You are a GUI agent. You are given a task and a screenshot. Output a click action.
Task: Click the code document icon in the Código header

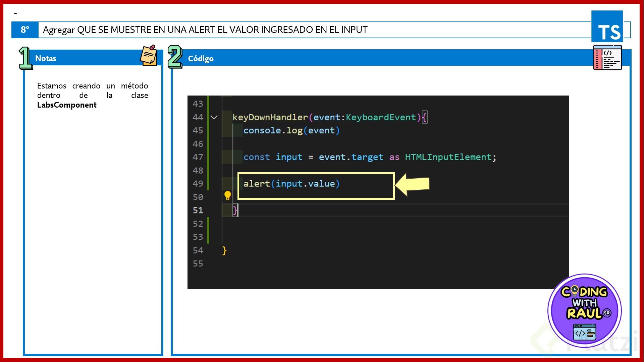607,58
